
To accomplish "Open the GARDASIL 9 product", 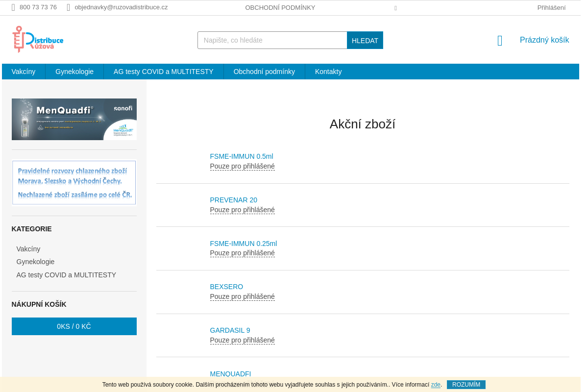I will 230,330.
